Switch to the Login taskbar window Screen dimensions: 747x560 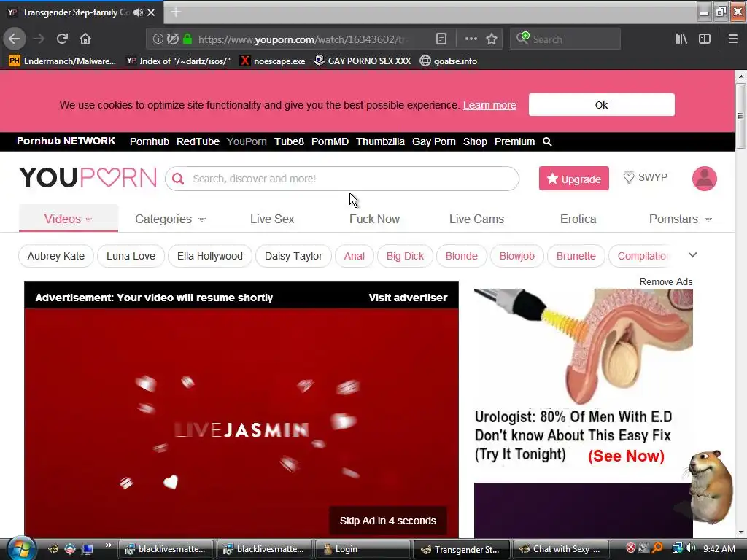(362, 549)
